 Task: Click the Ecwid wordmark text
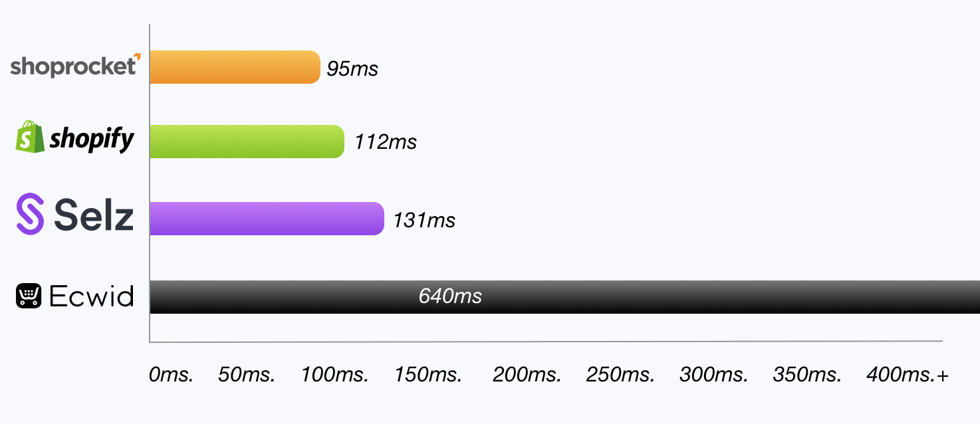(92, 296)
